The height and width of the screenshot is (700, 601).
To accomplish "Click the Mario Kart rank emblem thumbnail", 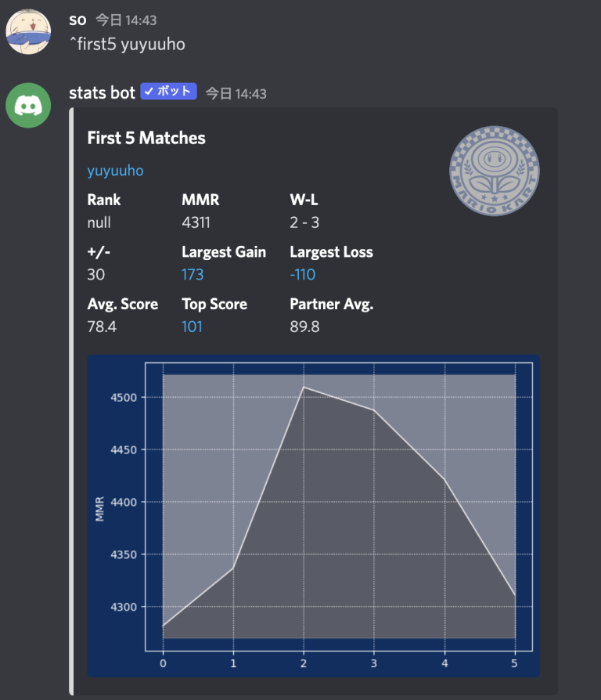I will (495, 171).
